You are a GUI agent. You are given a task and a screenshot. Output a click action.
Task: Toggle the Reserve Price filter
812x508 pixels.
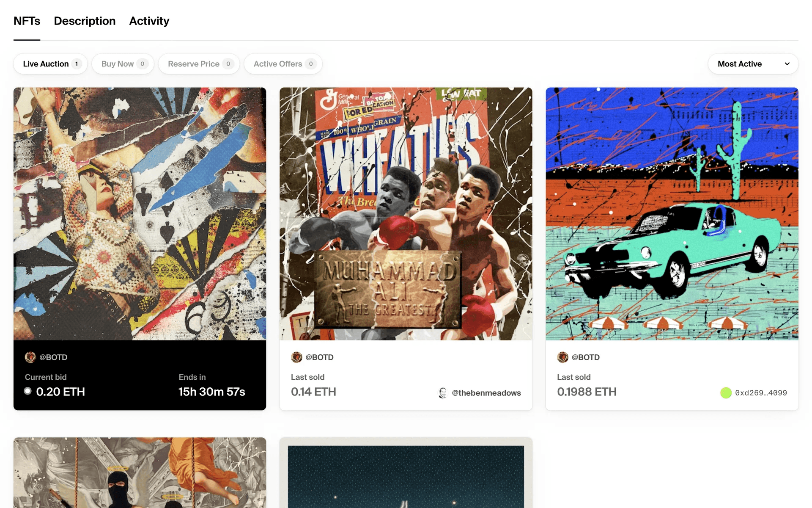[199, 64]
